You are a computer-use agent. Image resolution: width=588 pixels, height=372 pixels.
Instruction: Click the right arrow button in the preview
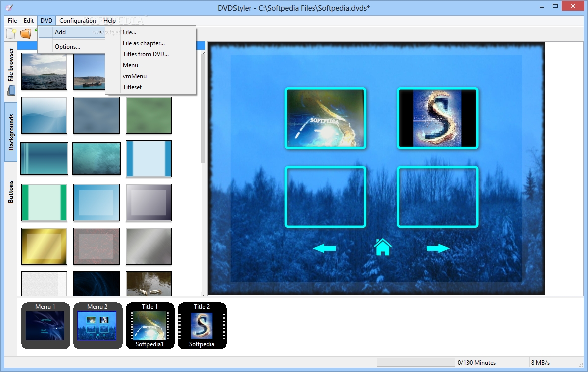[x=438, y=248]
